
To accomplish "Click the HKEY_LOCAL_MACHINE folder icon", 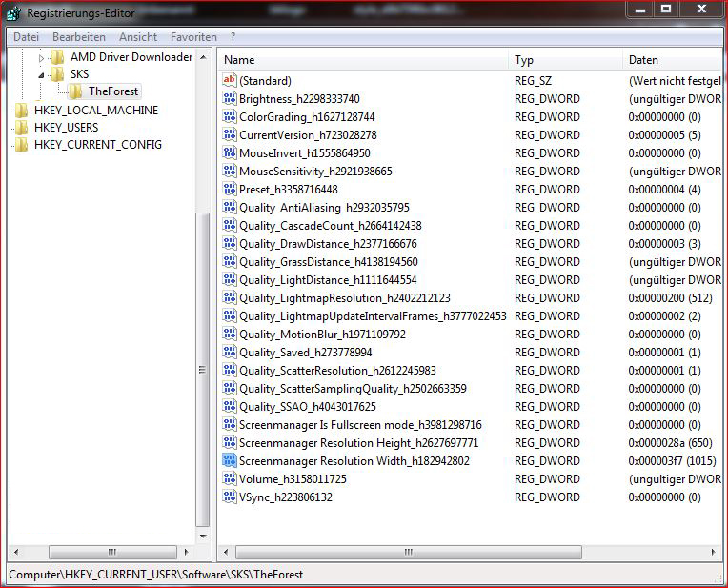I will pos(22,111).
